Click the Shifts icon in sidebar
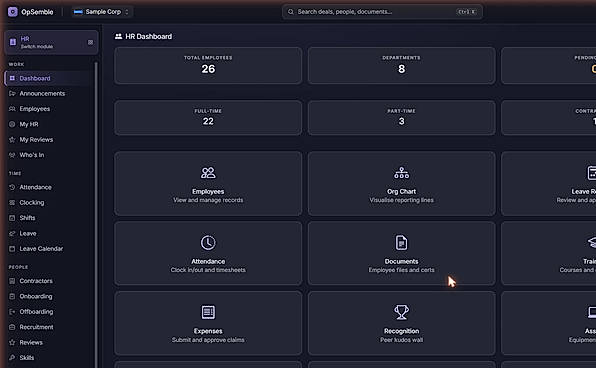Viewport: 596px width, 368px height. 12,218
